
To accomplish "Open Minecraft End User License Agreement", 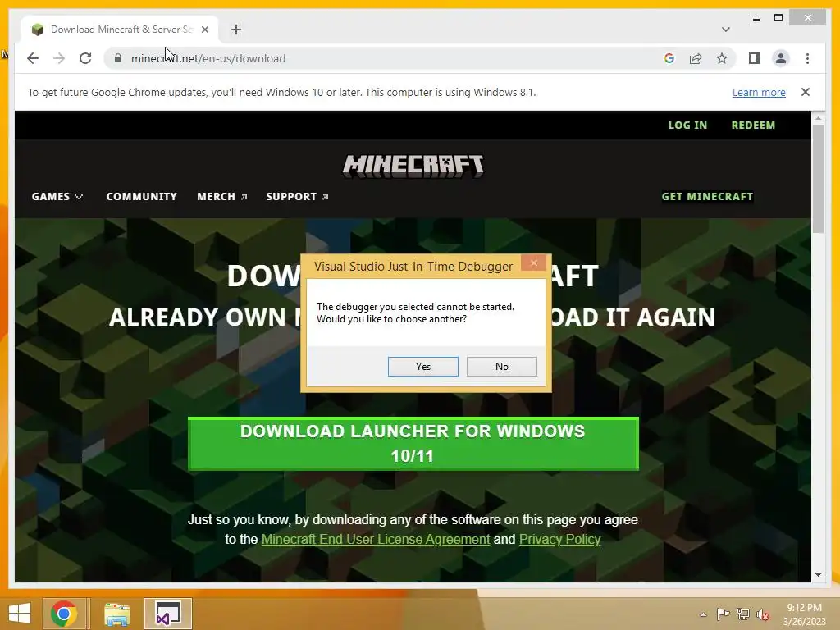I will point(376,539).
